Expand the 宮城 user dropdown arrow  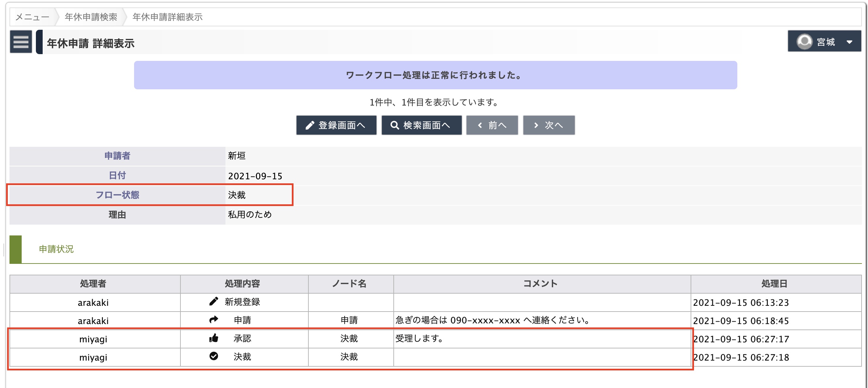click(849, 42)
